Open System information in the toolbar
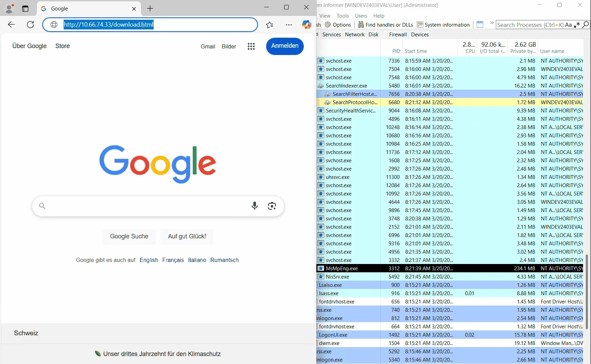Image resolution: width=591 pixels, height=364 pixels. 443,25
